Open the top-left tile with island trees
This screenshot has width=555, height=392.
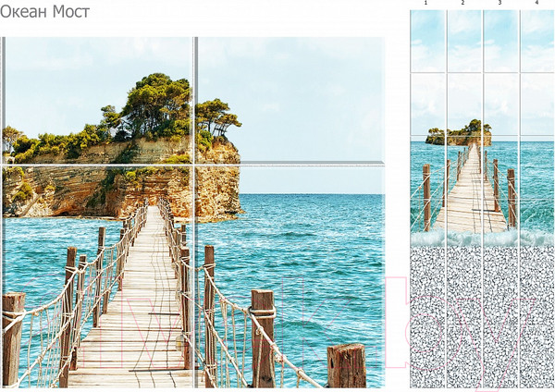98,100
